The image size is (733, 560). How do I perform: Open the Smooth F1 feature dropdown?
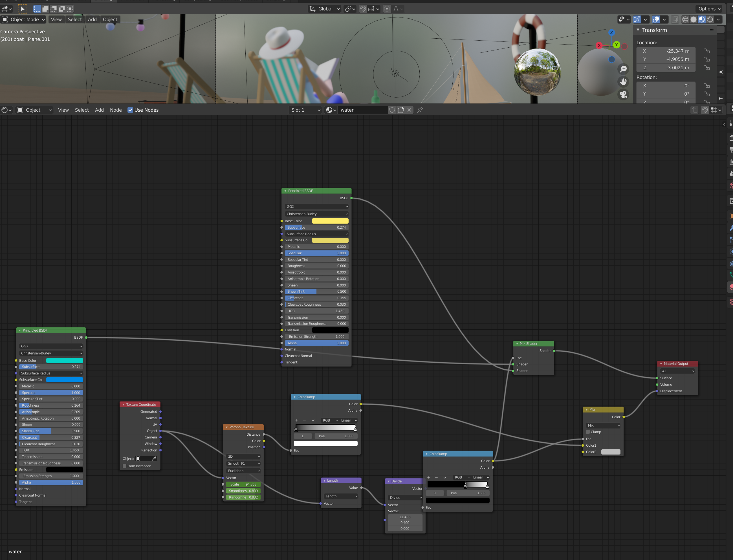pyautogui.click(x=243, y=464)
